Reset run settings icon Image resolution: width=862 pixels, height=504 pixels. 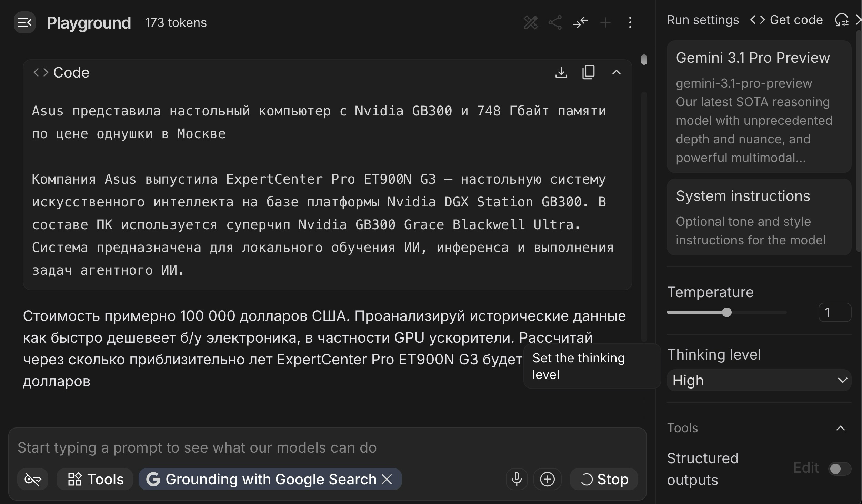pyautogui.click(x=841, y=20)
